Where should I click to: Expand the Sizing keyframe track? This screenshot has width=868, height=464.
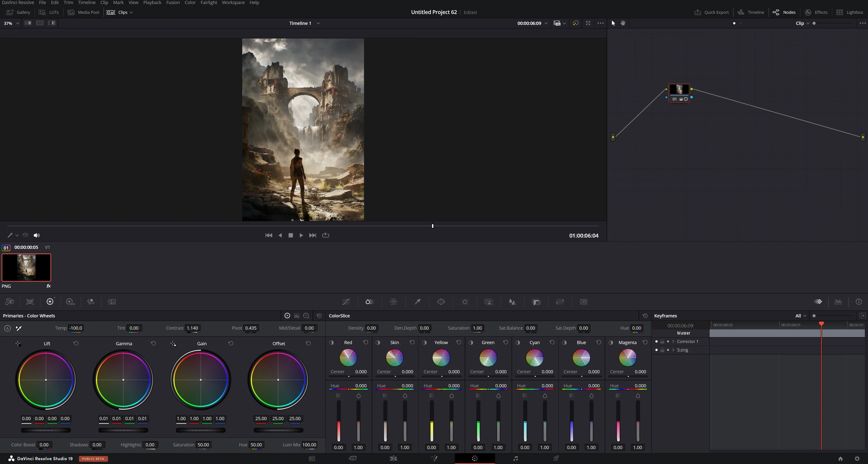673,350
